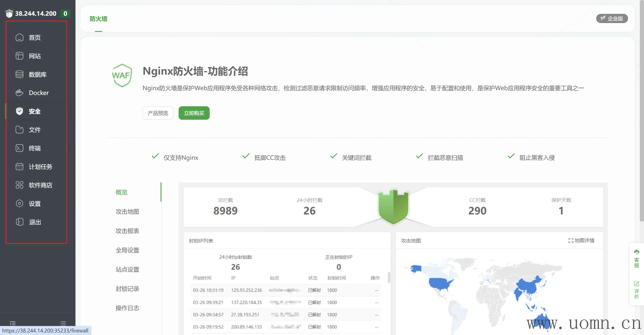Viewport: 644px width, 335px height.
Task: Click the home (首页) sidebar icon
Action: [x=19, y=38]
